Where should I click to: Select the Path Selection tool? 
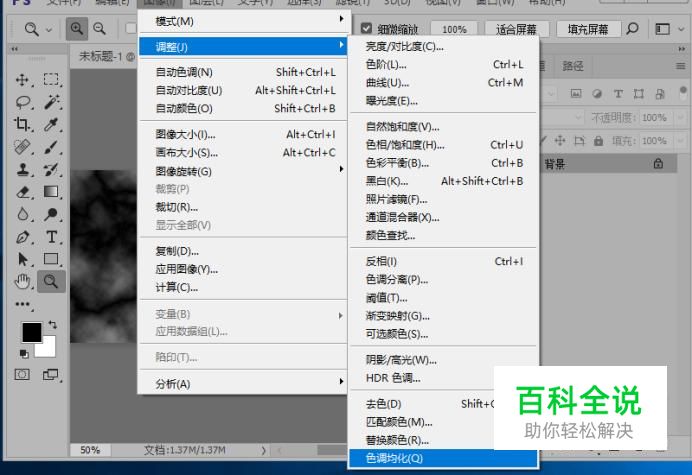(x=23, y=259)
